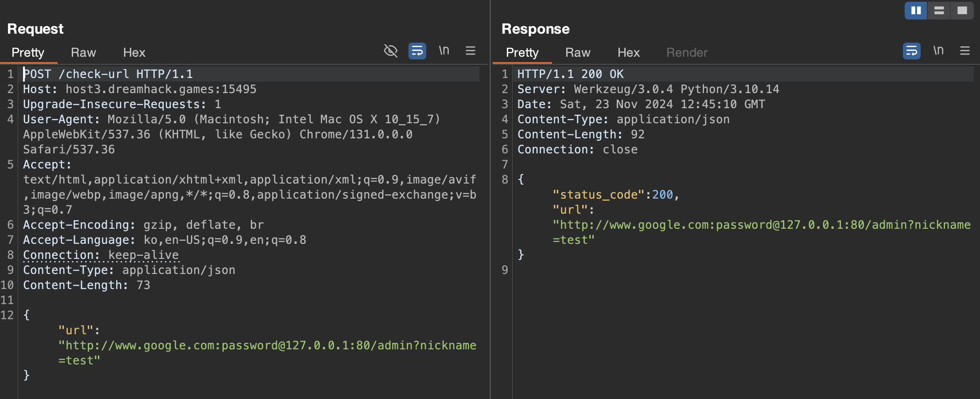Switch Request view to Hex tab
This screenshot has height=399, width=980.
click(x=134, y=53)
